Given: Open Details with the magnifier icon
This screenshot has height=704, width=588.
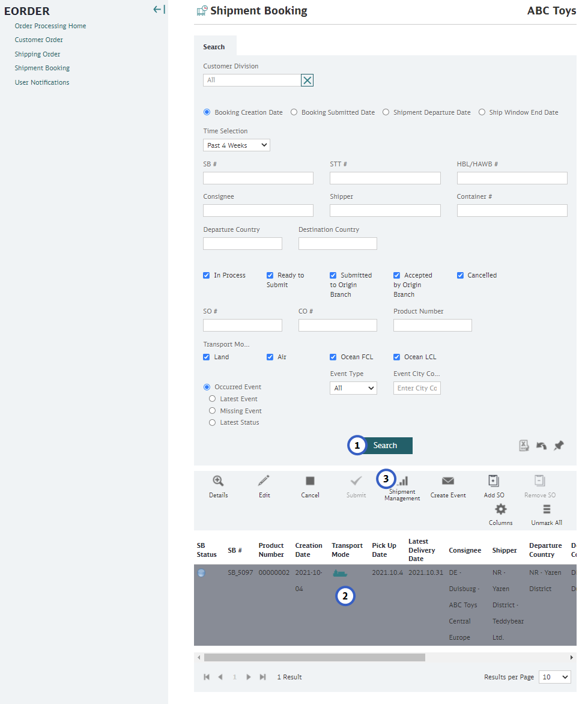Looking at the screenshot, I should tap(218, 481).
